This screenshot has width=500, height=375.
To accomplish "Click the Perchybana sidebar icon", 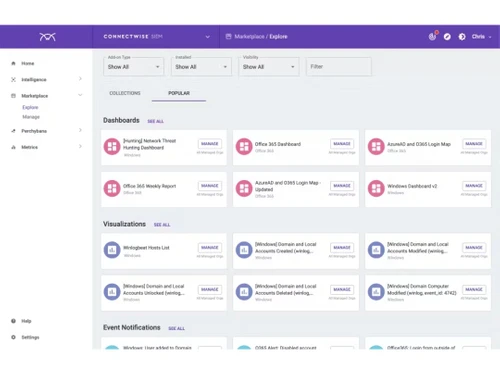I will point(13,131).
